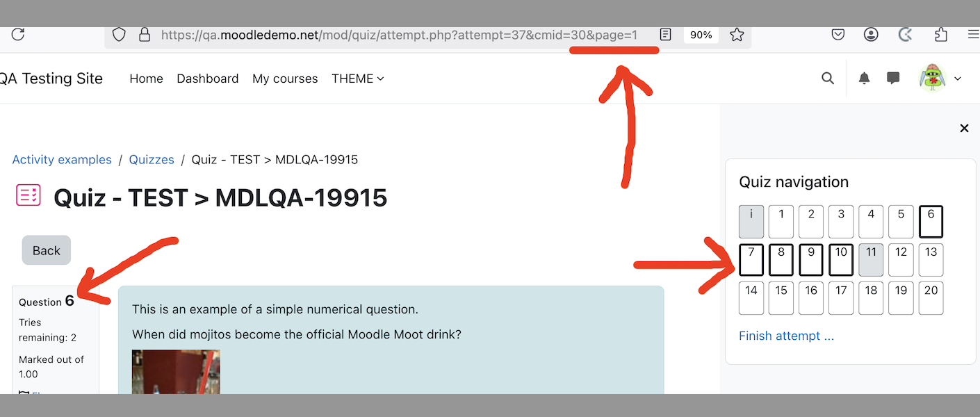Jump to question 3 in Quiz navigation

[841, 222]
